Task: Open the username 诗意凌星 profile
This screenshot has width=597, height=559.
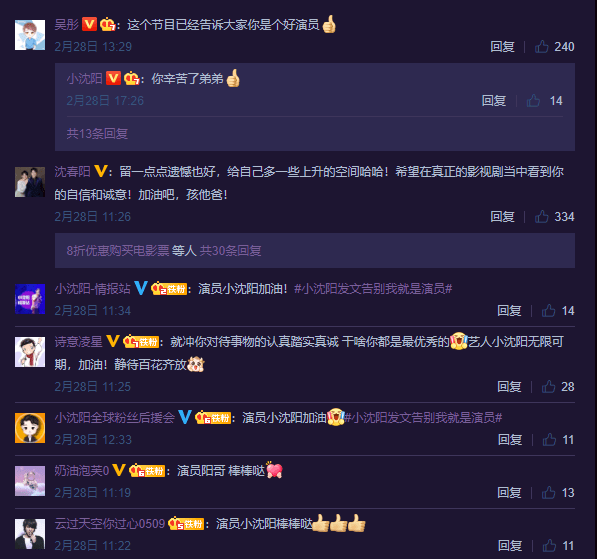Action: point(78,342)
